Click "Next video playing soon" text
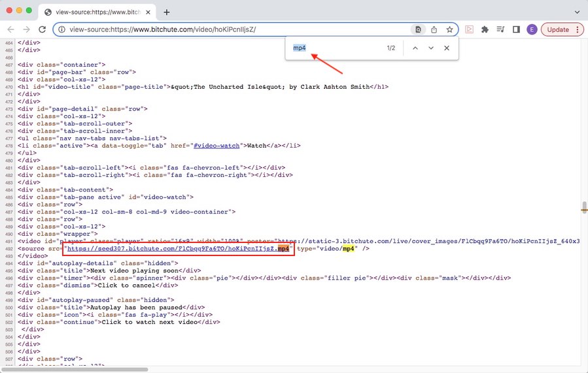588x373 pixels. pyautogui.click(x=134, y=270)
